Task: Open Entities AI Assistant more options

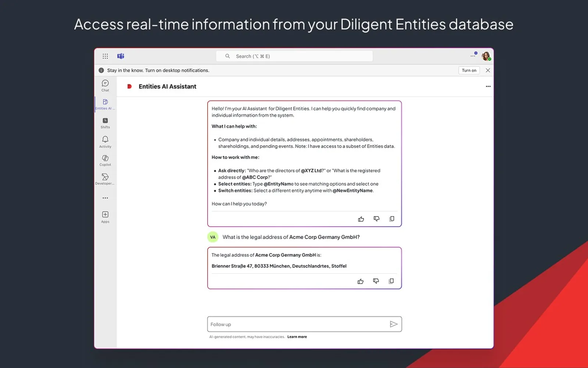Action: (488, 86)
